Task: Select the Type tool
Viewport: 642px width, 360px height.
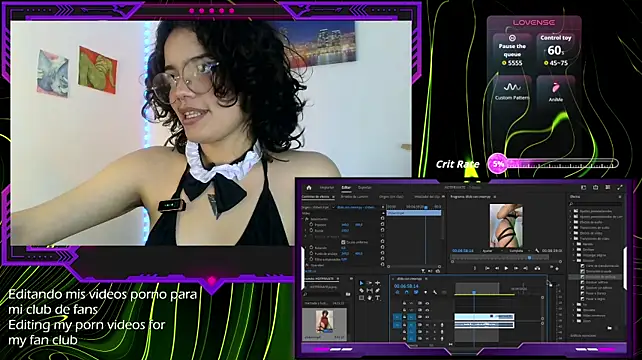Action: (x=378, y=298)
